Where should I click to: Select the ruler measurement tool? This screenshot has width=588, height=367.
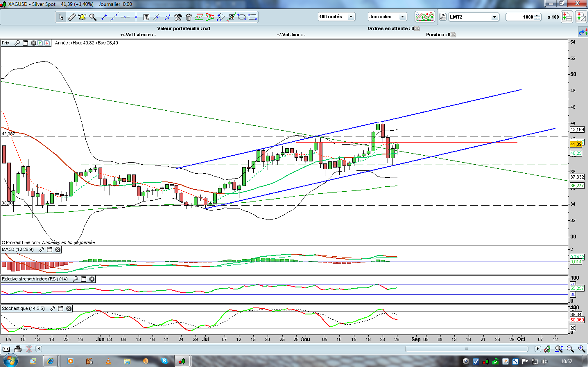(x=71, y=17)
